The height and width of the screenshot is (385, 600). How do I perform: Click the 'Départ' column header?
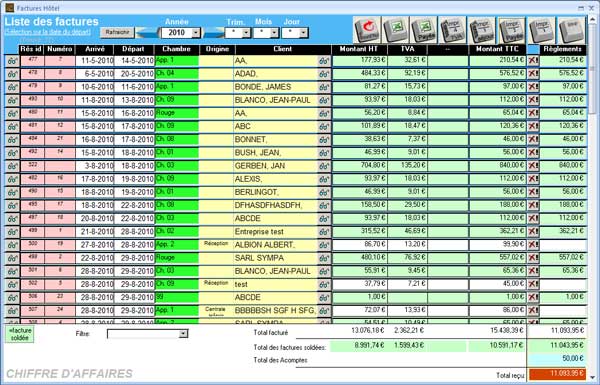pos(134,49)
